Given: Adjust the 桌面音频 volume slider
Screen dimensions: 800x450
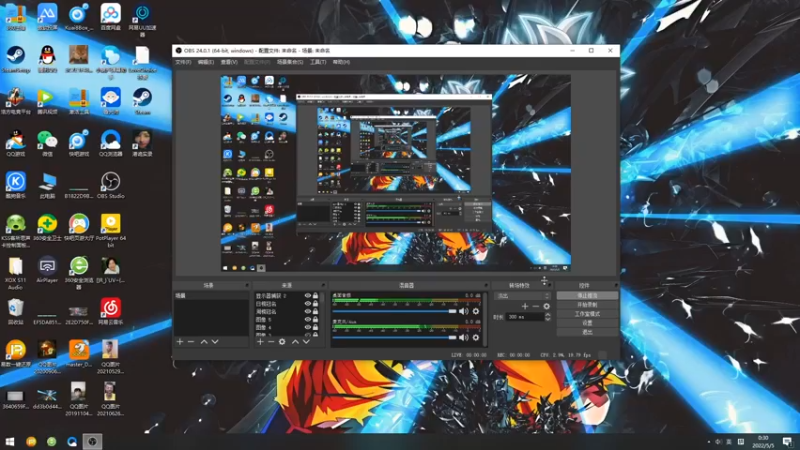Looking at the screenshot, I should click(394, 311).
